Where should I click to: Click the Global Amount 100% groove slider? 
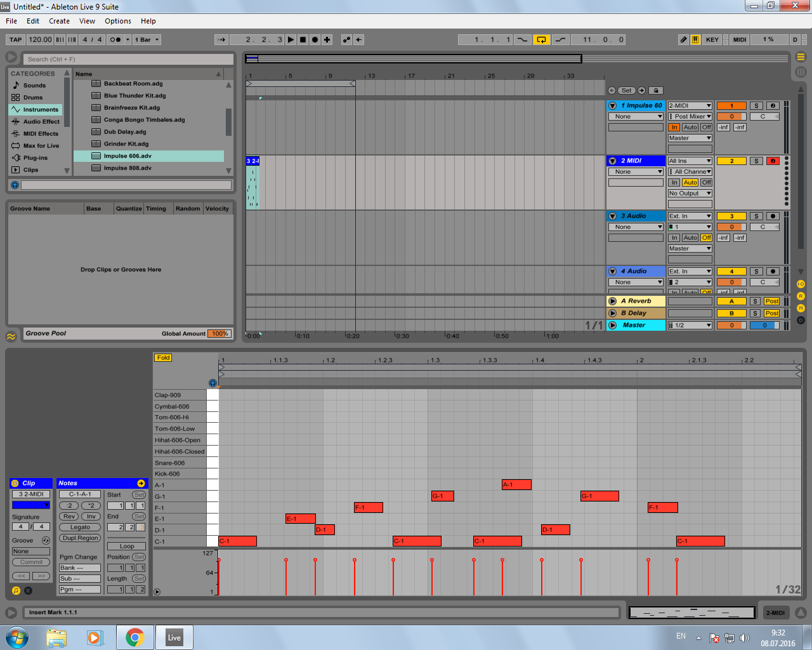(x=219, y=334)
